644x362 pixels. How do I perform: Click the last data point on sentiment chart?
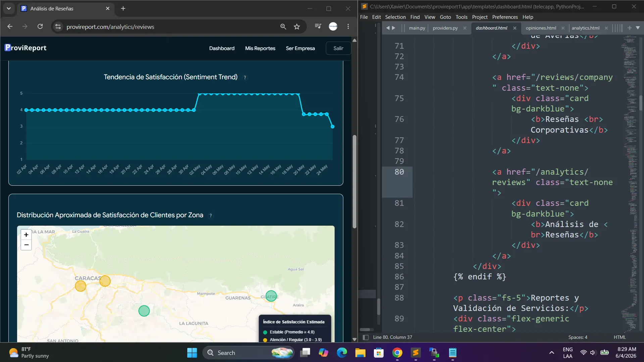333,127
